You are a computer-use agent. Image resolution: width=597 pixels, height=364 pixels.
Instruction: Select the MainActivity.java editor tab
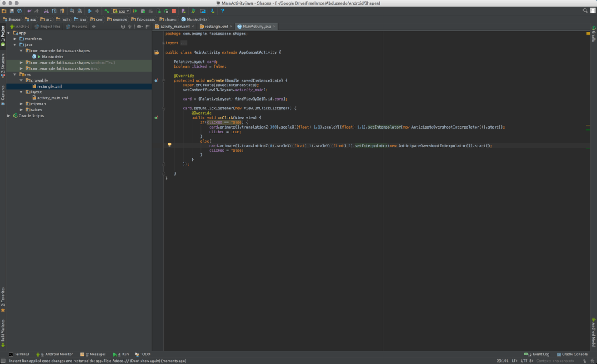(x=257, y=27)
